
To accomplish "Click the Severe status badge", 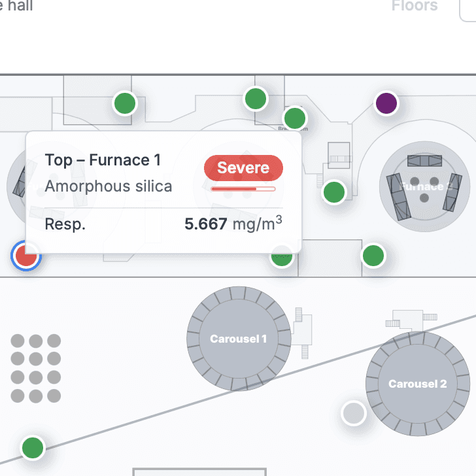I will click(x=243, y=168).
